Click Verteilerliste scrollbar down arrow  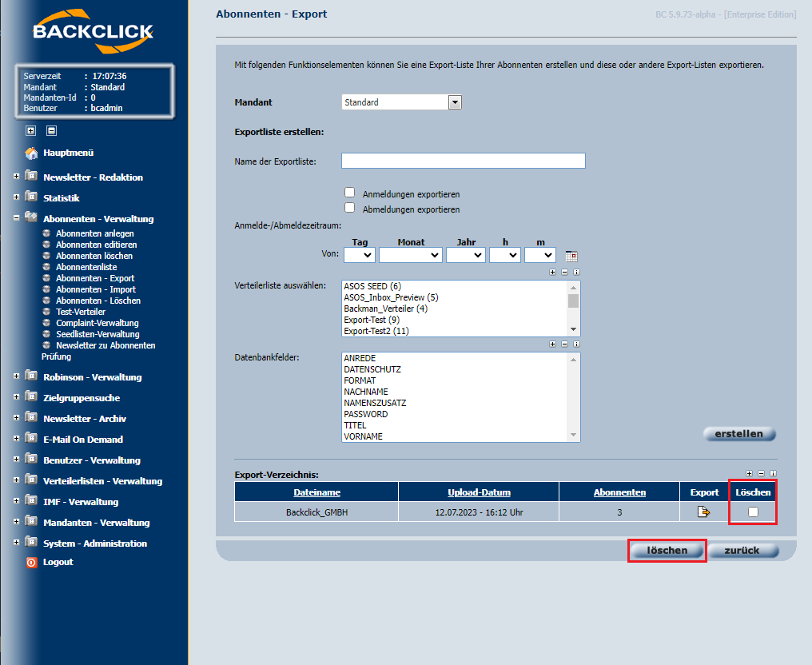pyautogui.click(x=573, y=329)
